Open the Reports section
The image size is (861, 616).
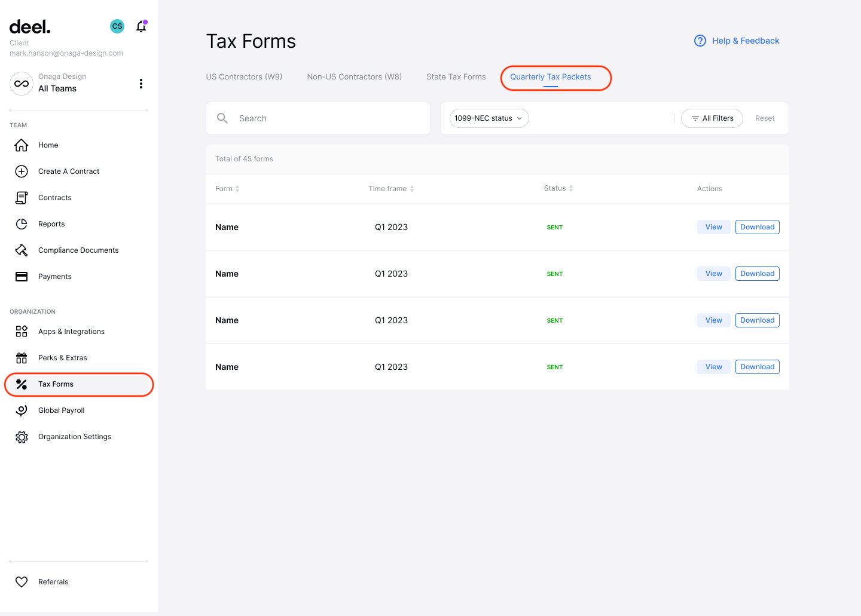tap(51, 223)
